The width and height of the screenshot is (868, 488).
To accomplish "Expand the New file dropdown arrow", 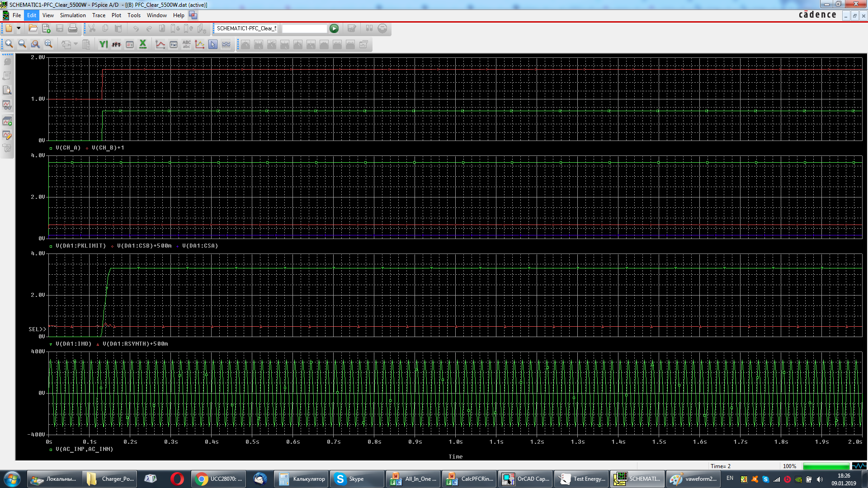I will [x=19, y=28].
